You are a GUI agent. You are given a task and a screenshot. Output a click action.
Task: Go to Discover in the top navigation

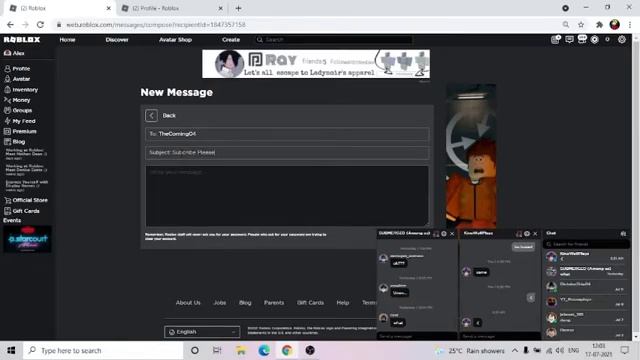pos(117,40)
